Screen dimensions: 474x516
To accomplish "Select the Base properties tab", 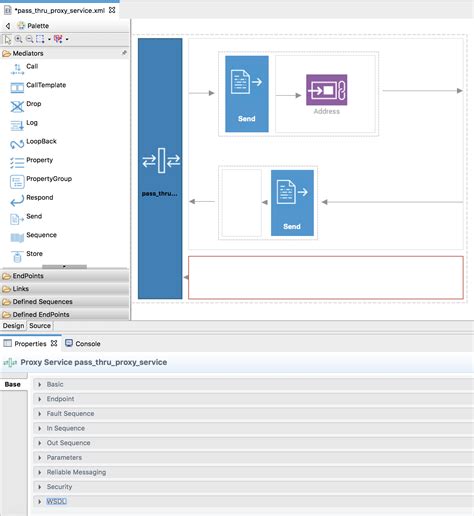I will 13,384.
